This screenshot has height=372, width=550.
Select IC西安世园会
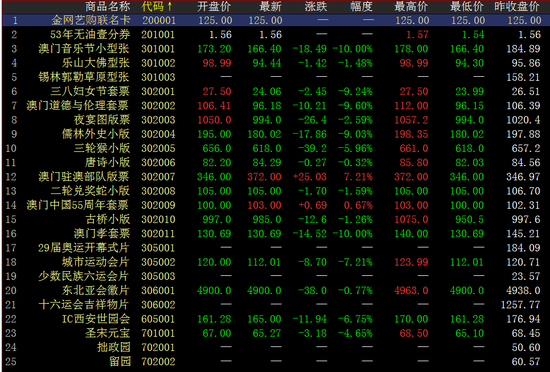click(96, 319)
